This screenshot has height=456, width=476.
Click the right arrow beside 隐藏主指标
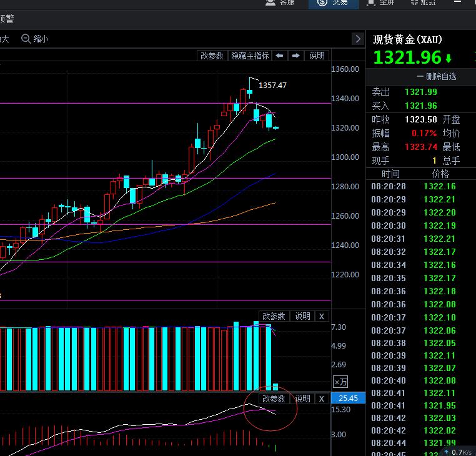tap(295, 56)
